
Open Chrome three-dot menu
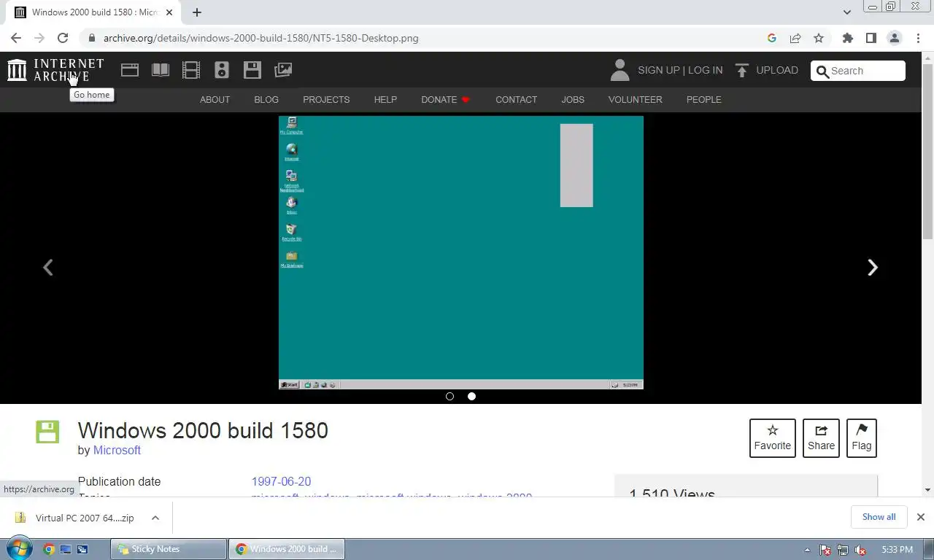pos(918,38)
